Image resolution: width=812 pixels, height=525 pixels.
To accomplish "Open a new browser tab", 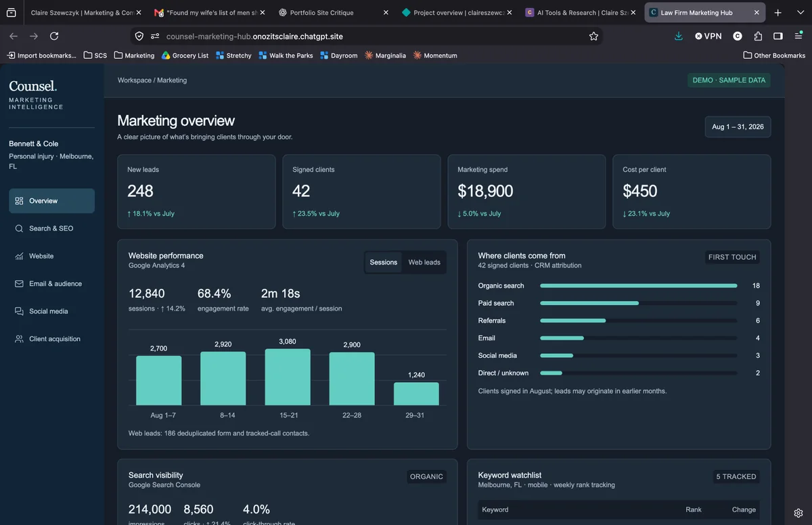I will coord(778,13).
